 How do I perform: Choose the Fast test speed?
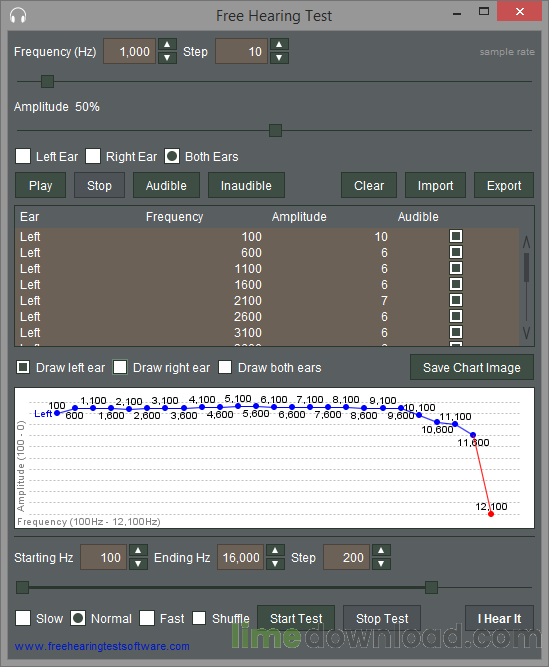[x=147, y=618]
